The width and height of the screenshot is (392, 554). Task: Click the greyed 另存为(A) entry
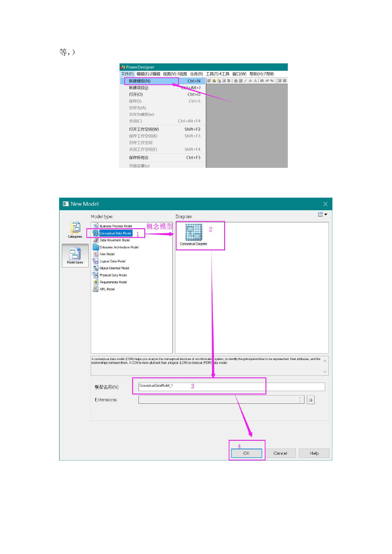[x=162, y=108]
